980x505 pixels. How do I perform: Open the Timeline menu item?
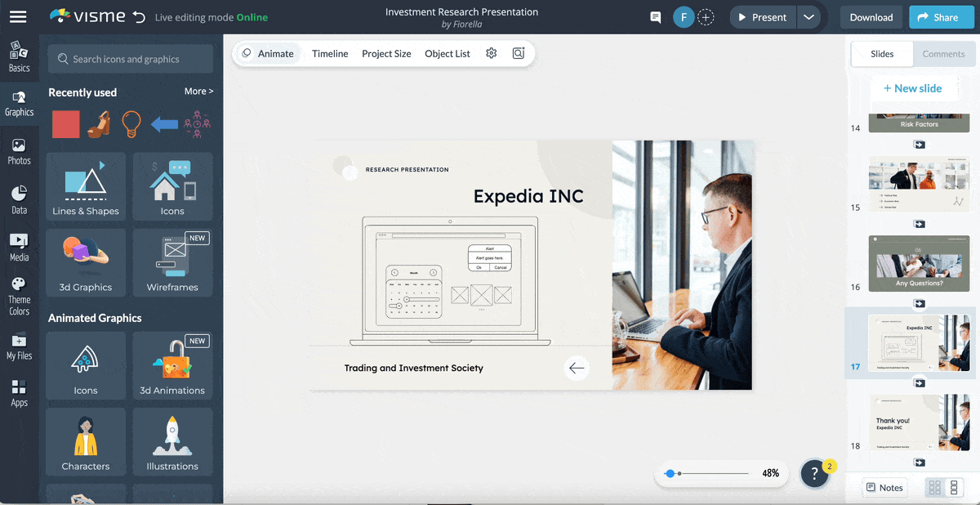tap(330, 53)
